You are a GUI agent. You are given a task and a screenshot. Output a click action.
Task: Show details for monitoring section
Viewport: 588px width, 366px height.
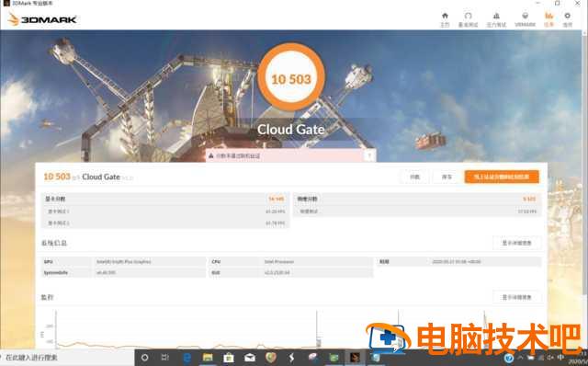(x=516, y=297)
